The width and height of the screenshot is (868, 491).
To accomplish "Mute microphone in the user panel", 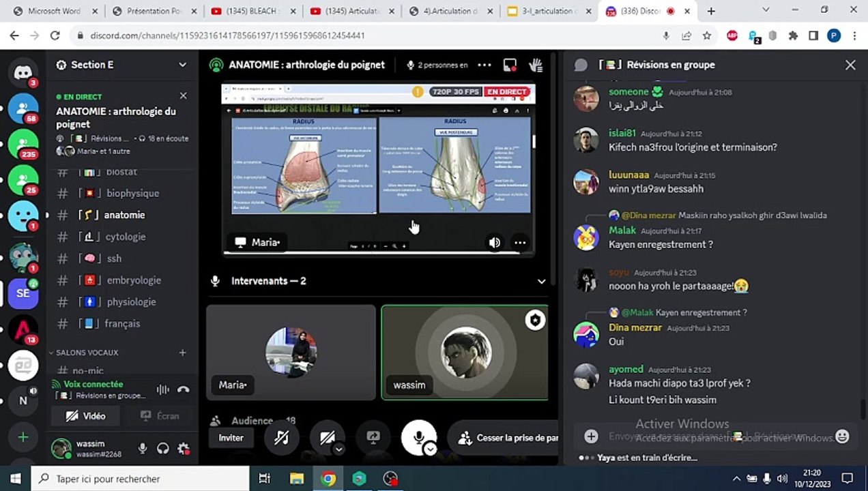I will coord(142,448).
